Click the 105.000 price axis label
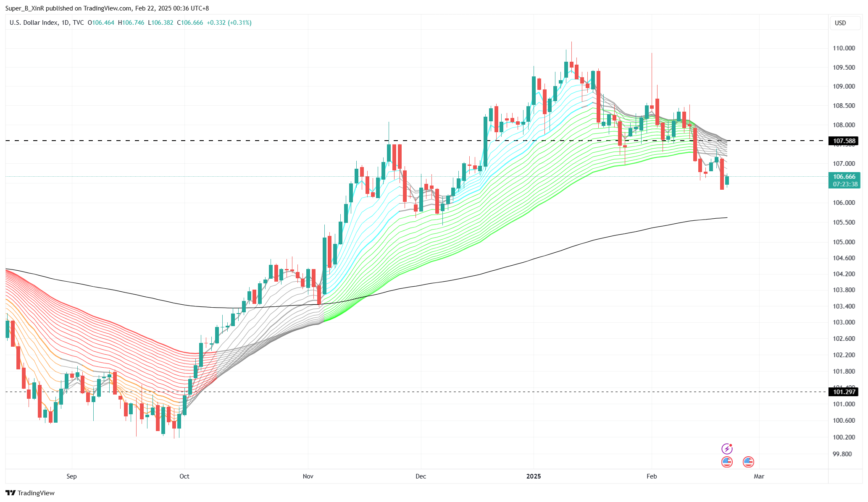The width and height of the screenshot is (868, 502). click(844, 242)
